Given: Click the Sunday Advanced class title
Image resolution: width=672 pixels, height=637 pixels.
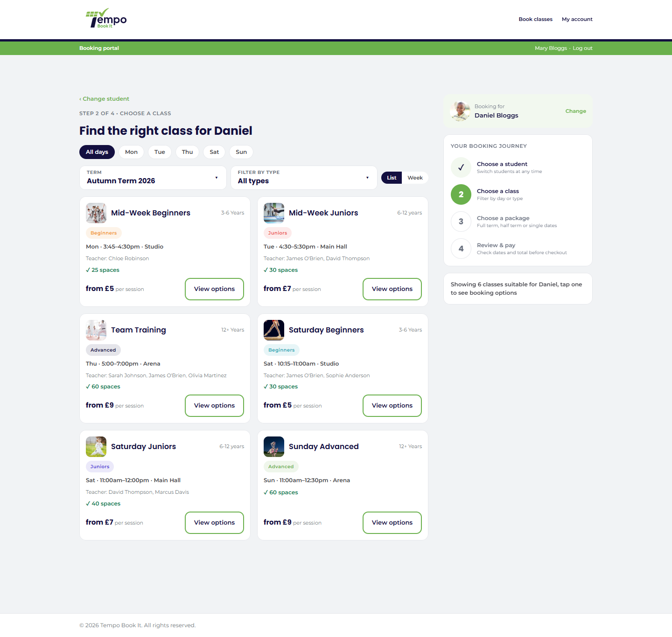Looking at the screenshot, I should (324, 447).
